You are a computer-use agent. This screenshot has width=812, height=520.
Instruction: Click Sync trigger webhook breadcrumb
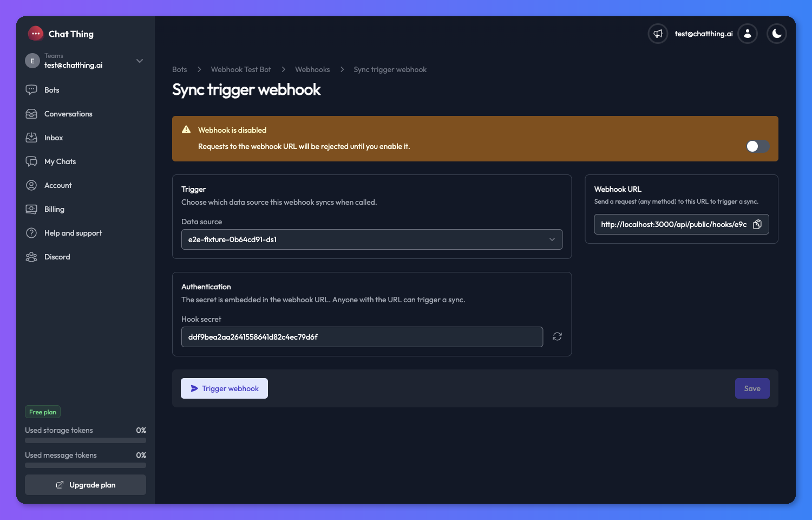390,69
